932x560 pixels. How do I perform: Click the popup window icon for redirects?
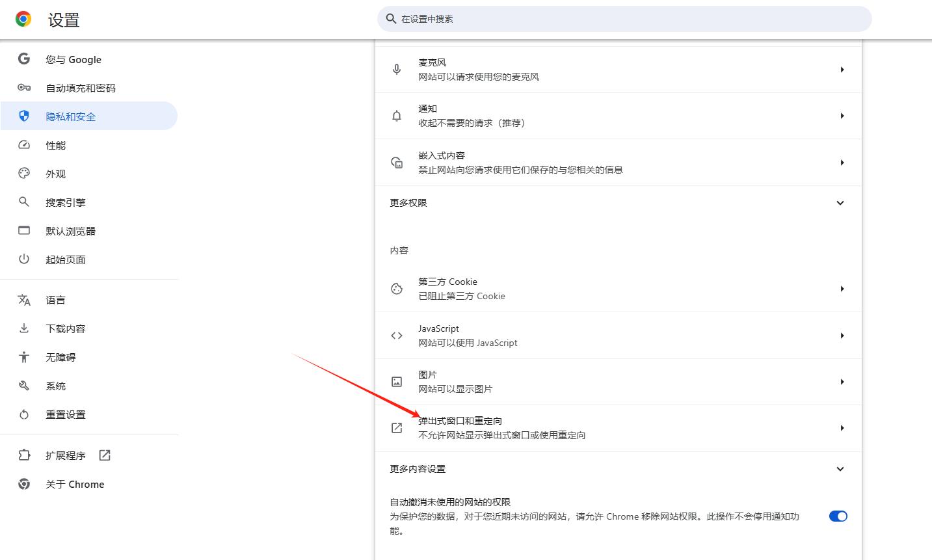coord(397,428)
